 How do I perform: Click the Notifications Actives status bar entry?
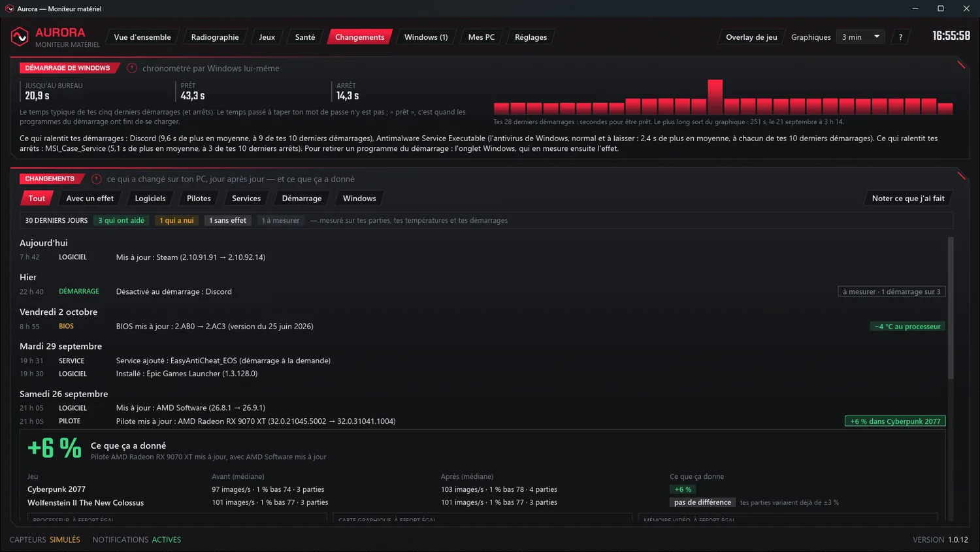click(x=137, y=540)
